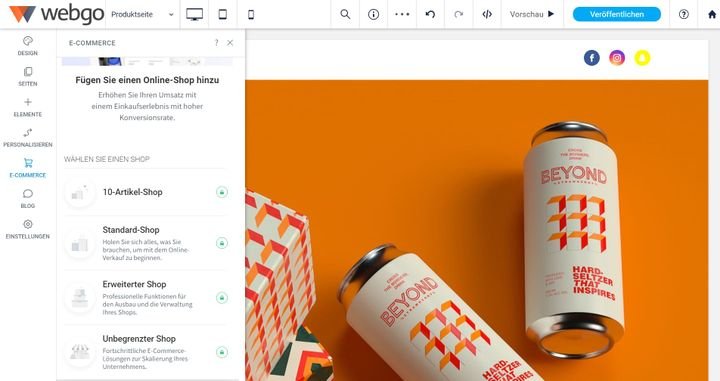Open the Blog sidebar section

pos(28,199)
